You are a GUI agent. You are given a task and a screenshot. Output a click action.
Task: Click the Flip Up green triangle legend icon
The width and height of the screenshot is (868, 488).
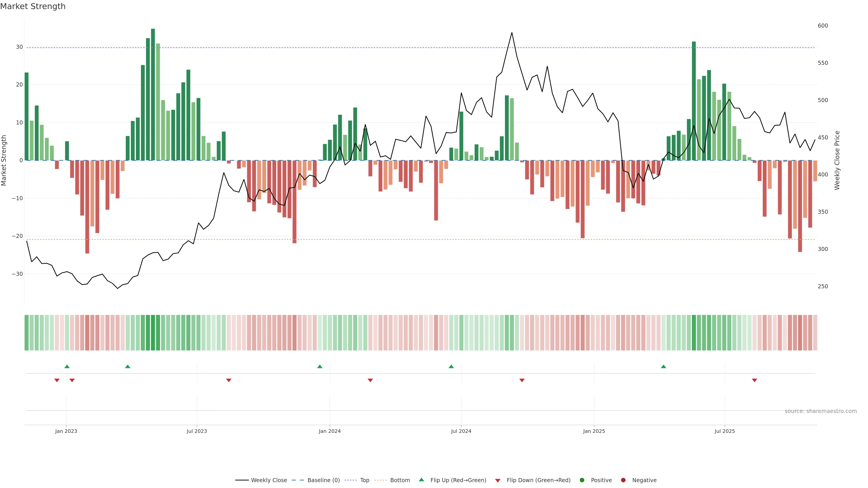[x=421, y=480]
